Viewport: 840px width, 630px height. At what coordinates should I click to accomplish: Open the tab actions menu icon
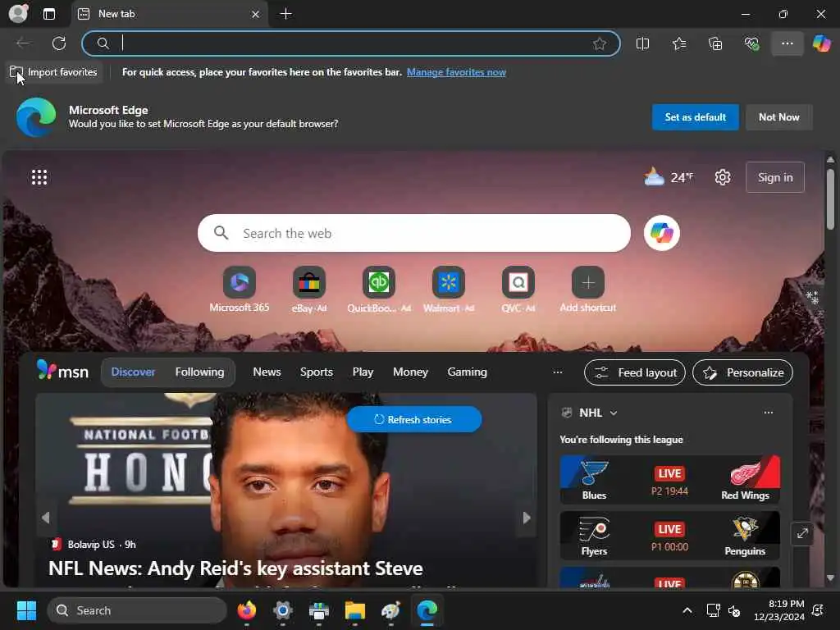coord(48,14)
